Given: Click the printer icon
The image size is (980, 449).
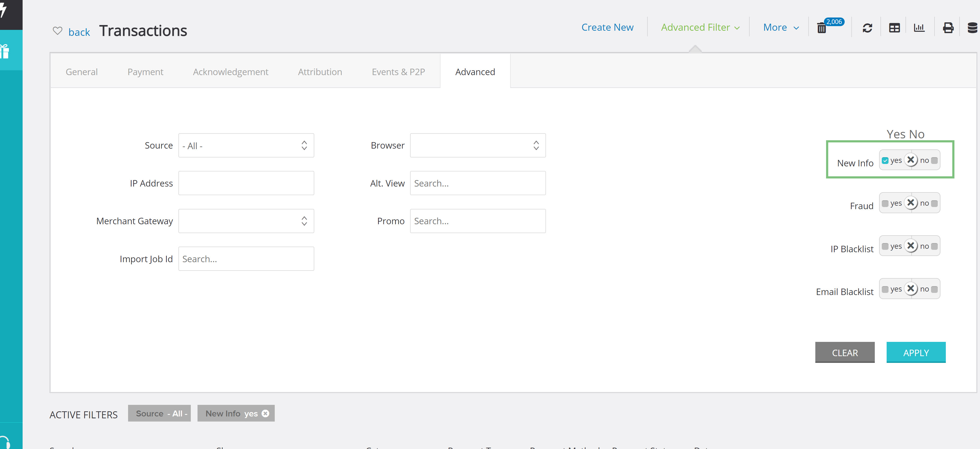Looking at the screenshot, I should [948, 28].
